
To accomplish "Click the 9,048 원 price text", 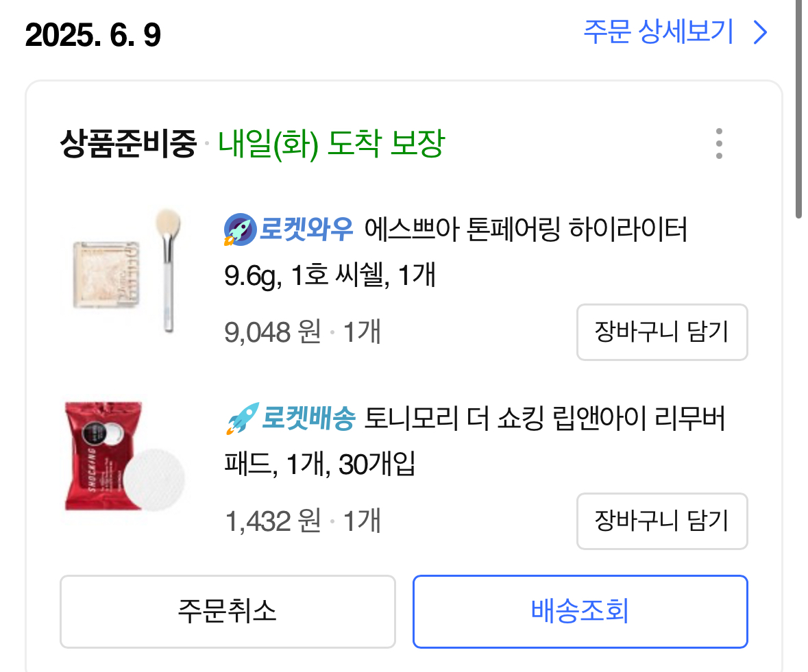I will 272,333.
